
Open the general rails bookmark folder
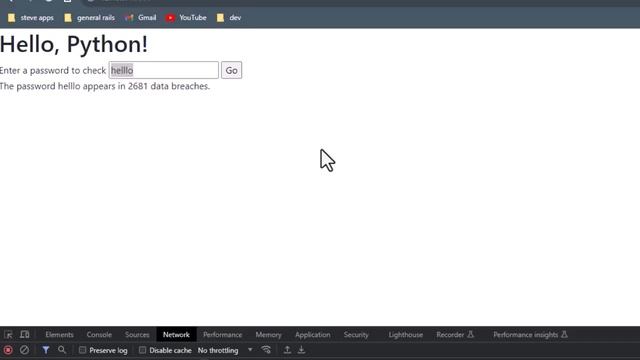[x=89, y=18]
